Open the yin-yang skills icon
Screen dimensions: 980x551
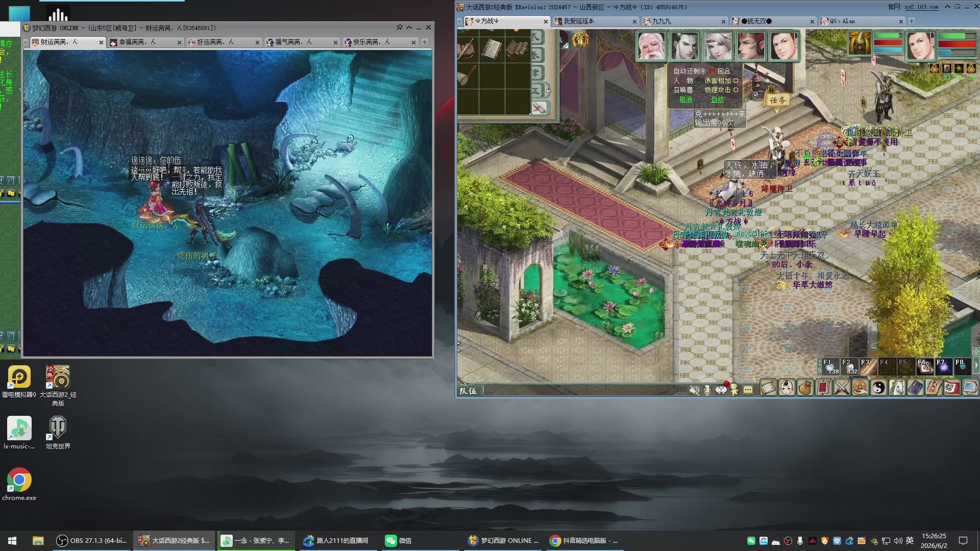pyautogui.click(x=878, y=388)
